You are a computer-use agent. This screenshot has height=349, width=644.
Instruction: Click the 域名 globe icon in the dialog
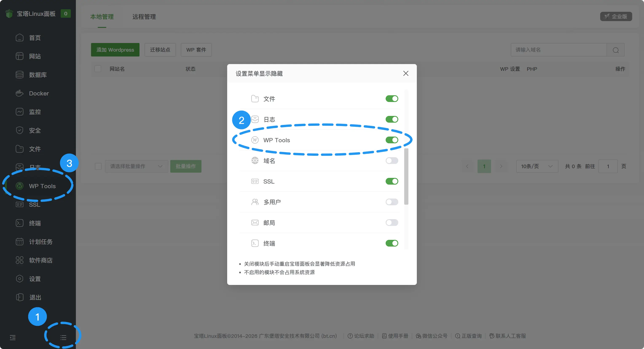point(255,161)
